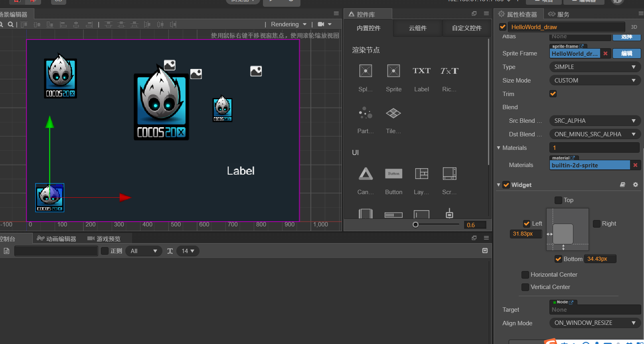Screen dimensions: 644x344
Task: Open the Align Mode ON_WINDOW_RESIZE dropdown
Action: (595, 323)
